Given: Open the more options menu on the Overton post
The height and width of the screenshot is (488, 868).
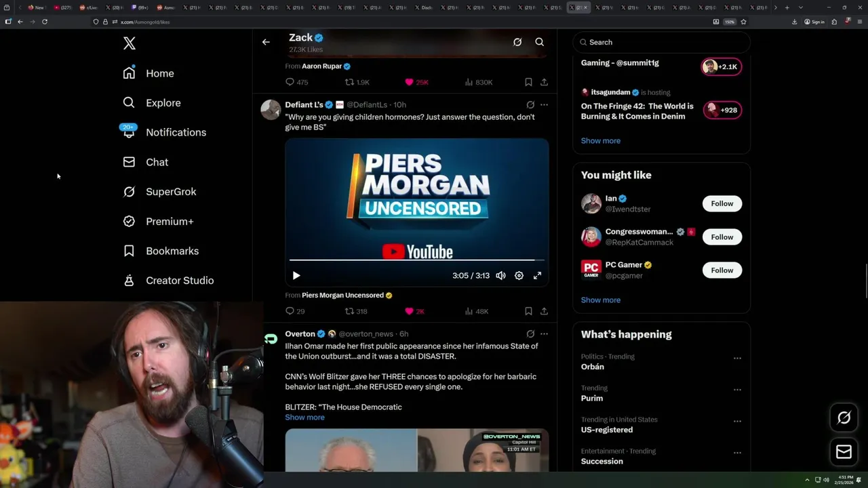Looking at the screenshot, I should tap(544, 334).
